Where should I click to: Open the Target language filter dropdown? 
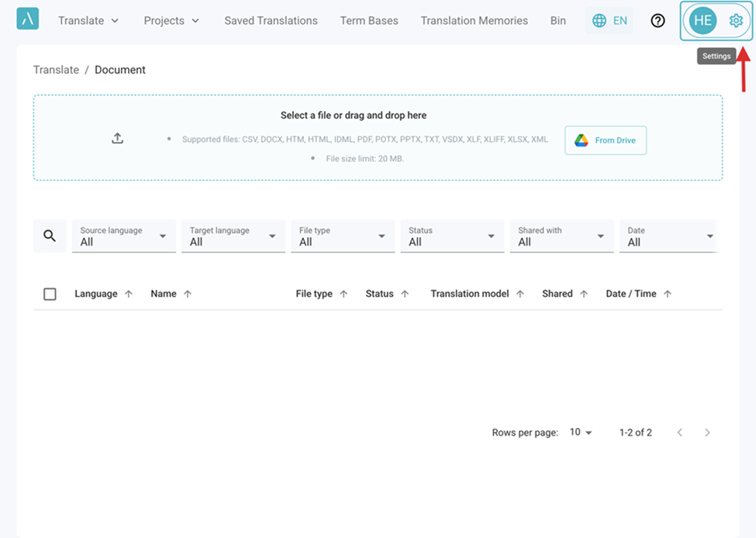pos(233,236)
